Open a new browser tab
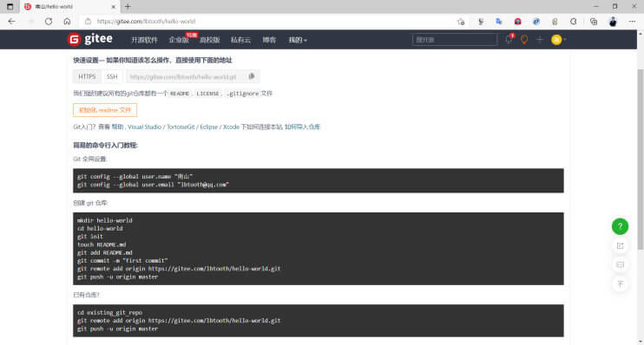This screenshot has height=345, width=644. [128, 7]
